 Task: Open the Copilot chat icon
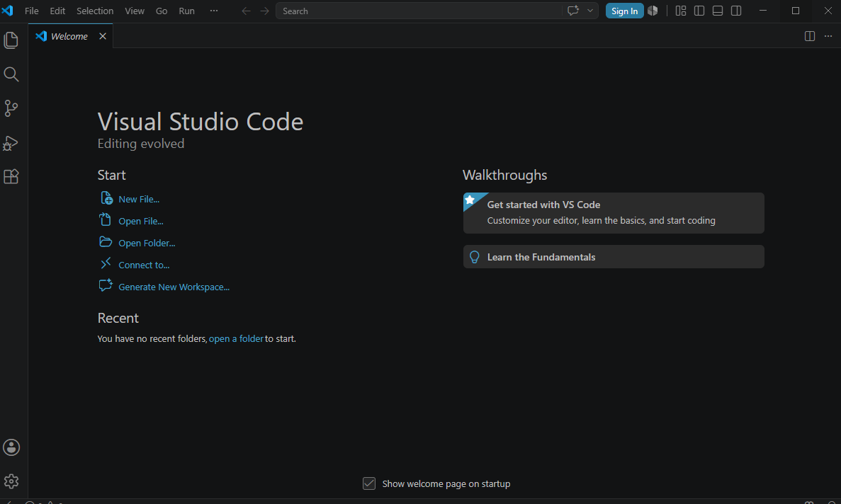click(x=572, y=11)
